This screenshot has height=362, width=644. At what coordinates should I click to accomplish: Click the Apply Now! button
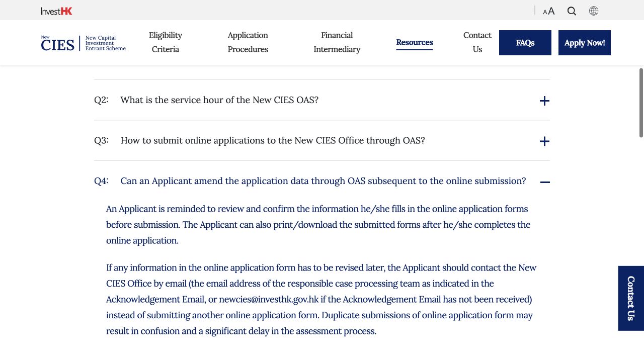click(585, 43)
